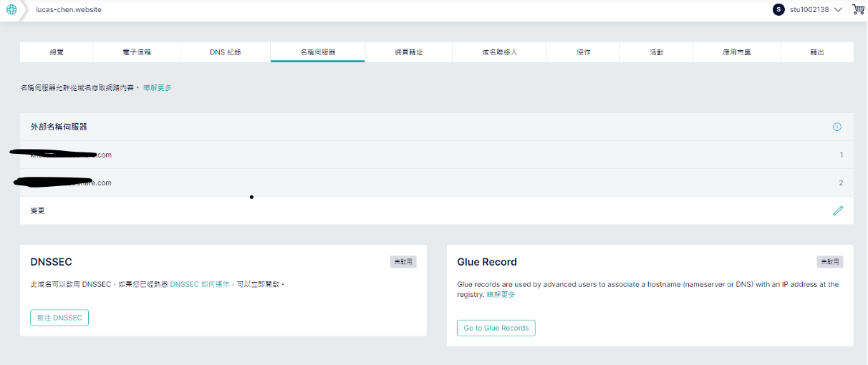Click the info icon in 外部名稱伺服器 header
The image size is (868, 365).
tap(836, 127)
